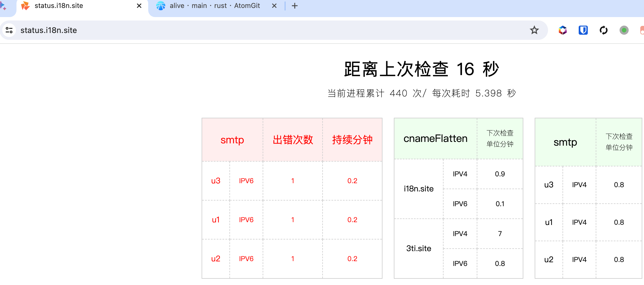Click the bookmark star icon
The image size is (644, 285).
pos(534,30)
